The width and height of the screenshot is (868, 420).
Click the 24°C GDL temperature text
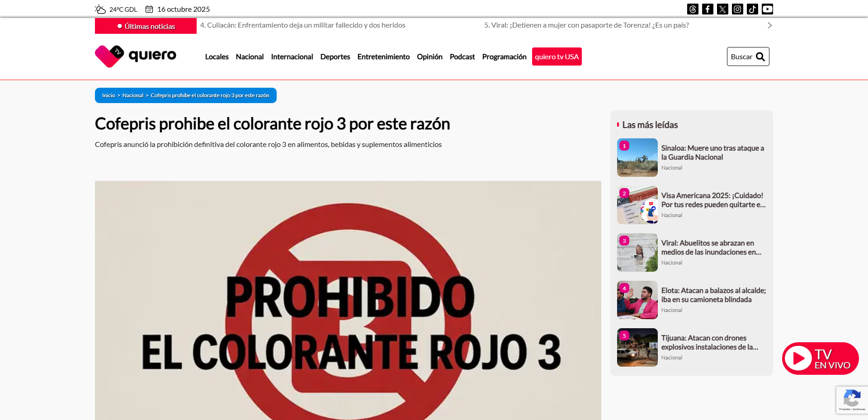tap(123, 9)
